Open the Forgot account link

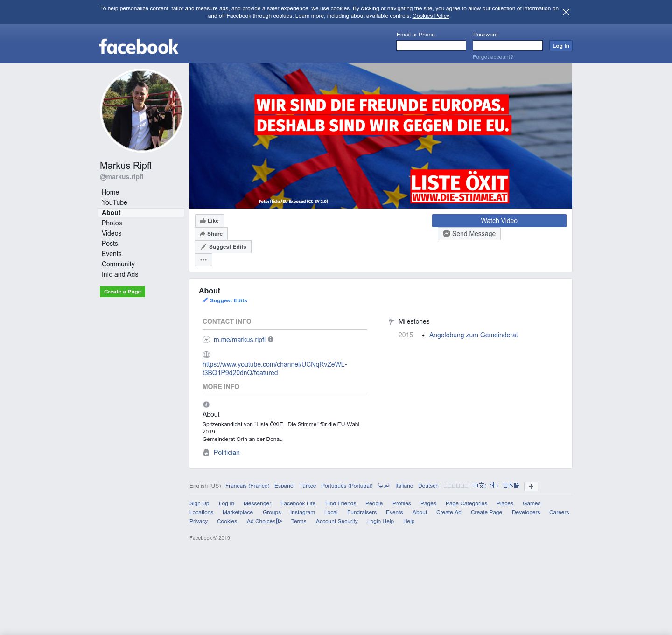point(493,57)
